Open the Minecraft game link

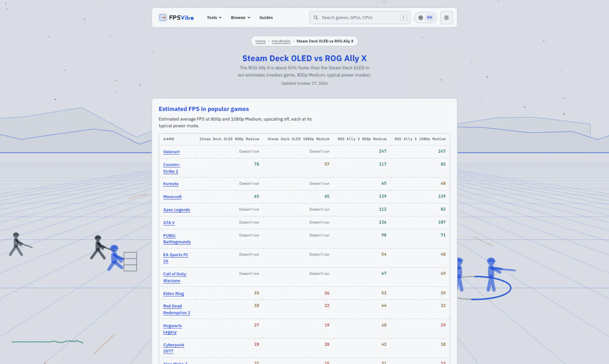point(172,197)
